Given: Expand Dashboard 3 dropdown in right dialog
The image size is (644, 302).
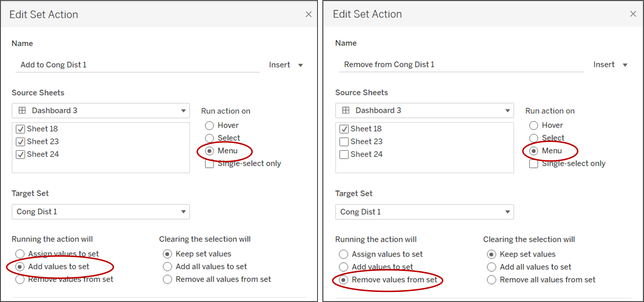Looking at the screenshot, I should [424, 110].
